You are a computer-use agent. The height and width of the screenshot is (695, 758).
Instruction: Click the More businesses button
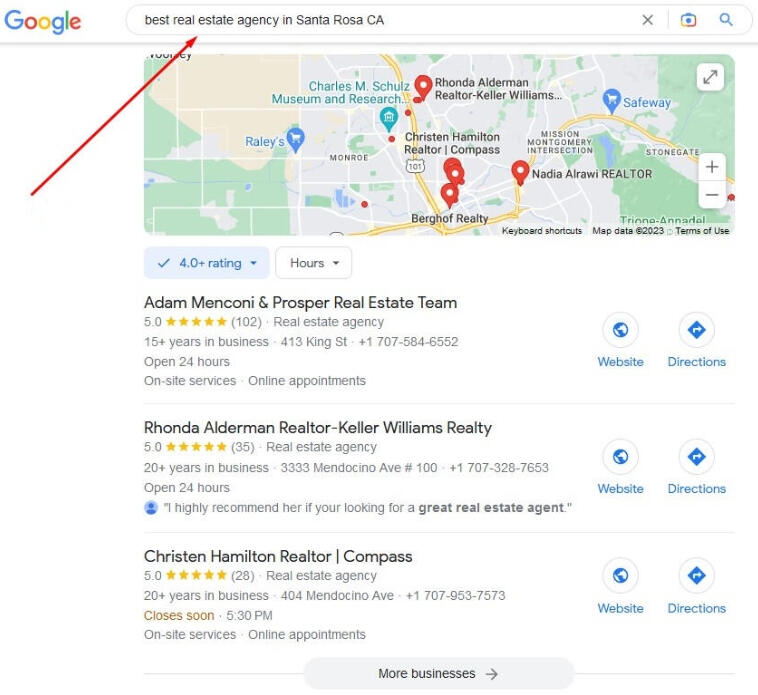438,673
